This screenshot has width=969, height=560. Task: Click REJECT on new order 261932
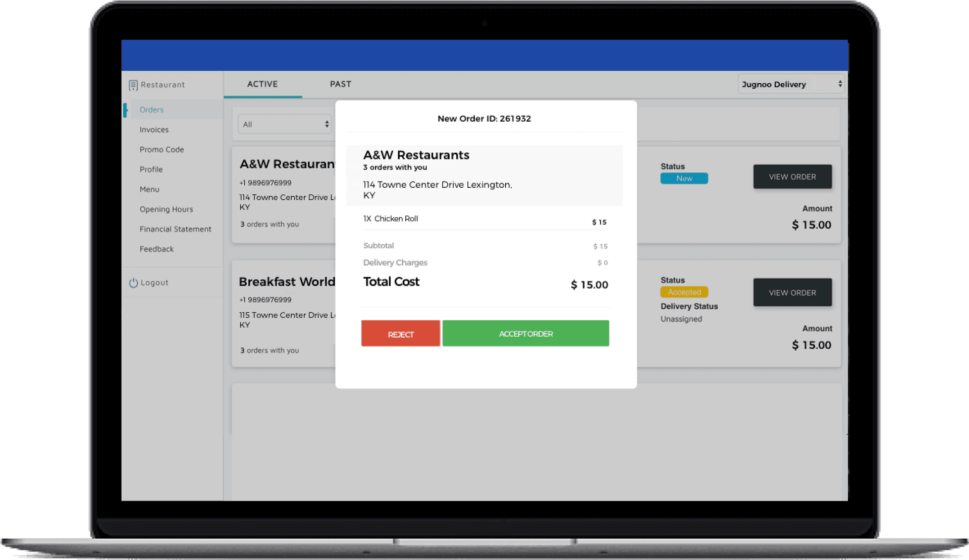pos(400,333)
